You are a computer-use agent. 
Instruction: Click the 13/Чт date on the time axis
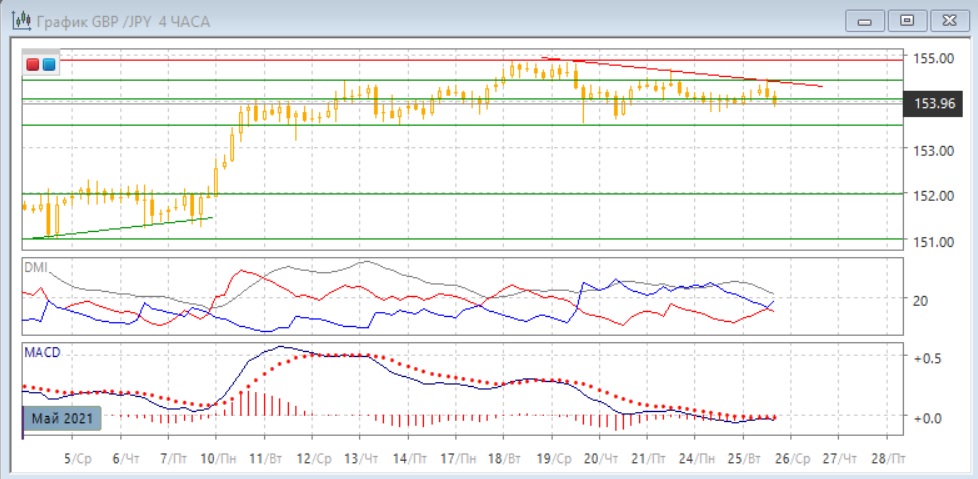(358, 457)
